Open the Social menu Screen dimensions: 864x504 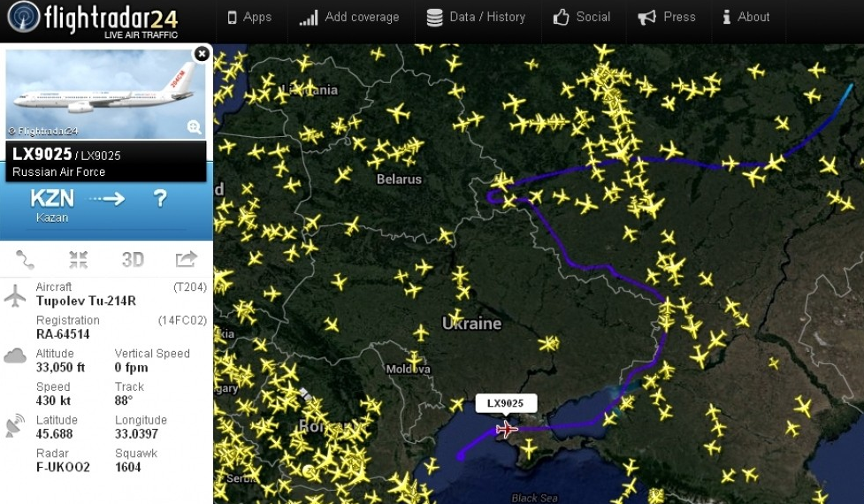click(x=582, y=17)
